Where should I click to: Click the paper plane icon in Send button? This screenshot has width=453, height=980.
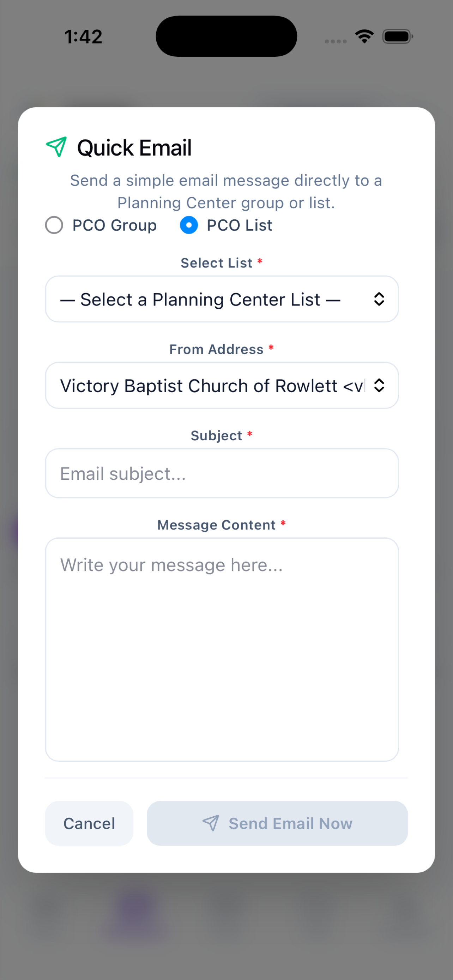(x=211, y=823)
